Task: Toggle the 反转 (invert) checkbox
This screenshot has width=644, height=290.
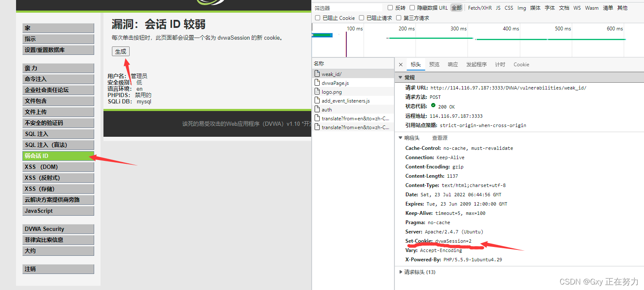Action: 390,8
